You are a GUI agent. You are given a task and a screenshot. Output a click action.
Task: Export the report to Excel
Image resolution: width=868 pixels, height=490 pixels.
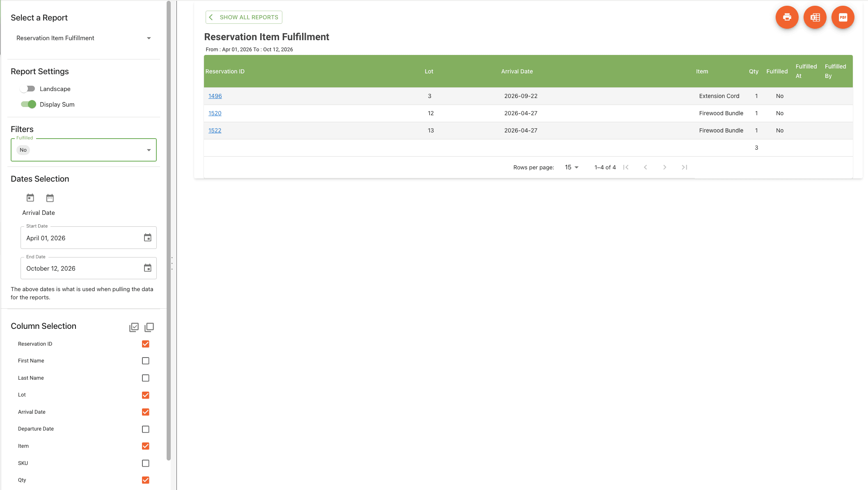tap(815, 17)
